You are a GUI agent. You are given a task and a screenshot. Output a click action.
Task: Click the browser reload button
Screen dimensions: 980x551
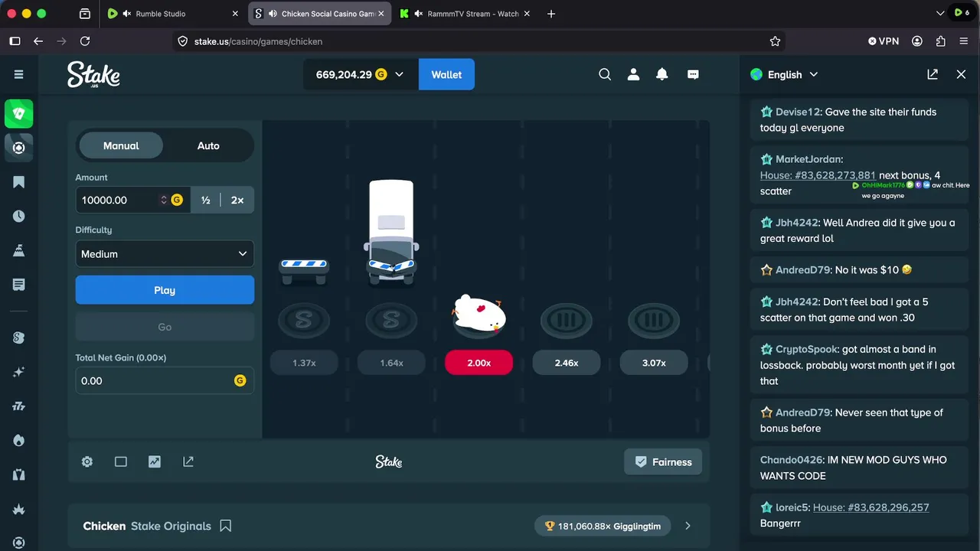[85, 41]
